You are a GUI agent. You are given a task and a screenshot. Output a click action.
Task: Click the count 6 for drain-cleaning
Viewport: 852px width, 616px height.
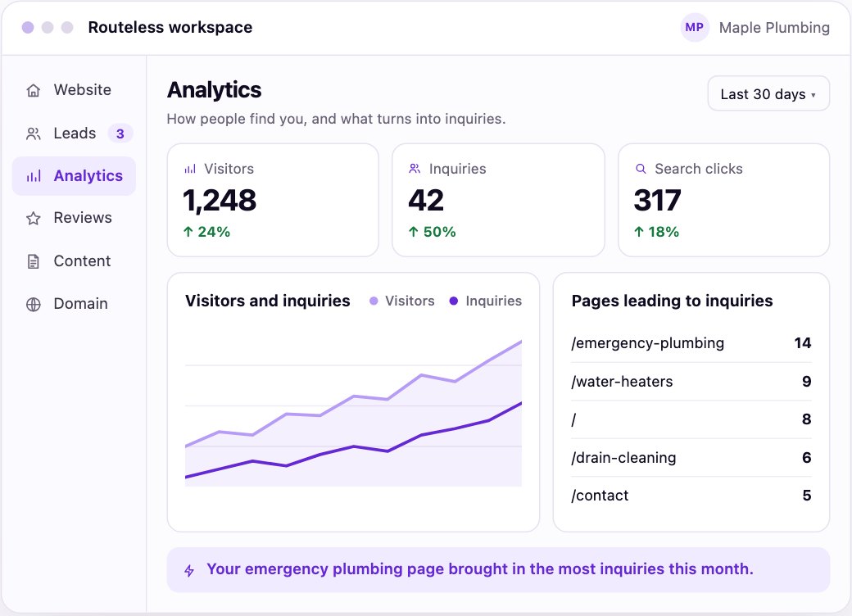click(807, 458)
